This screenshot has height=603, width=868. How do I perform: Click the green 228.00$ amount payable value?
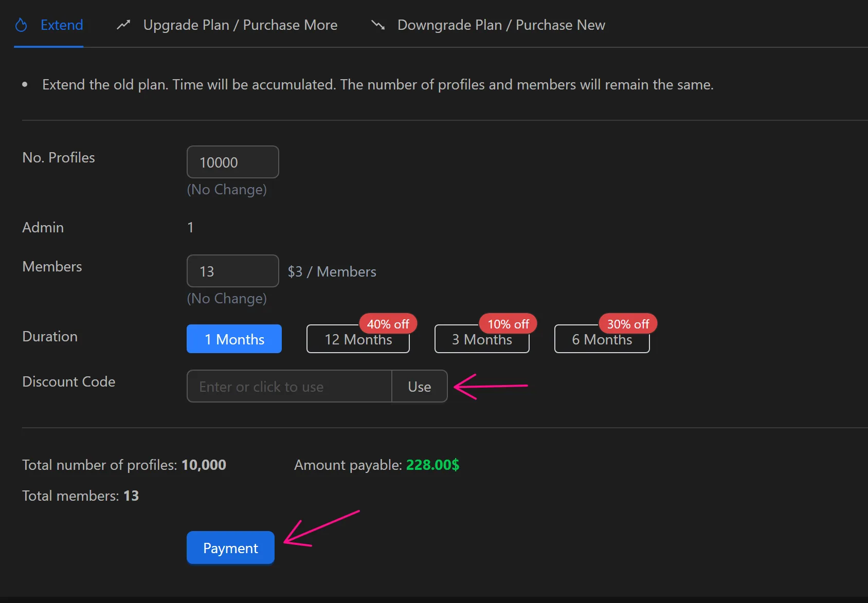[432, 465]
